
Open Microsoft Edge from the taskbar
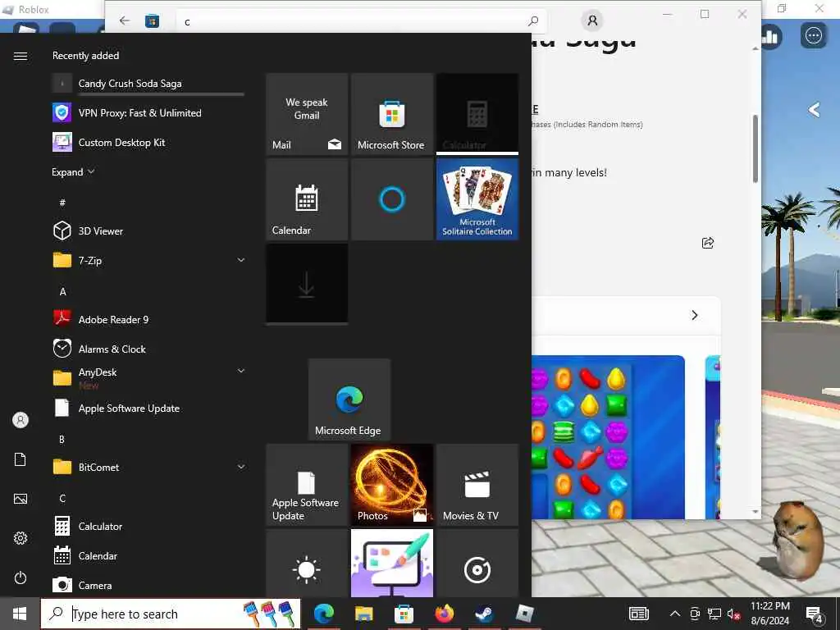pyautogui.click(x=323, y=614)
